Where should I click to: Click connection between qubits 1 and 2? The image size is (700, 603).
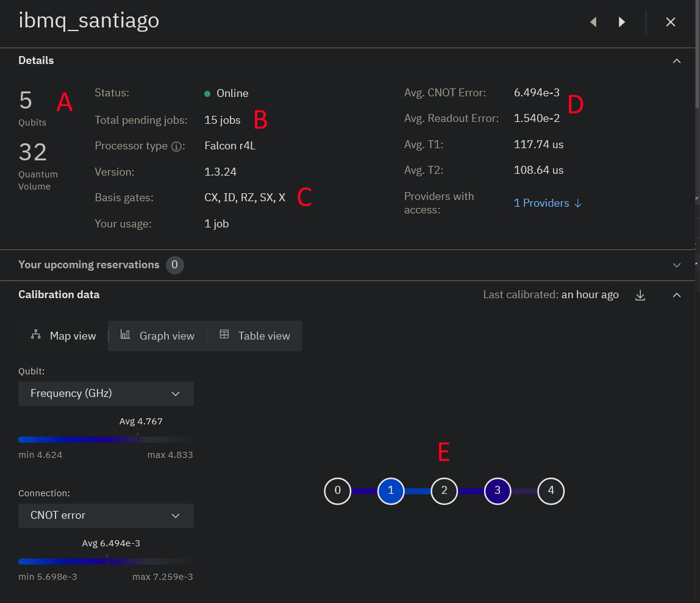click(x=418, y=491)
